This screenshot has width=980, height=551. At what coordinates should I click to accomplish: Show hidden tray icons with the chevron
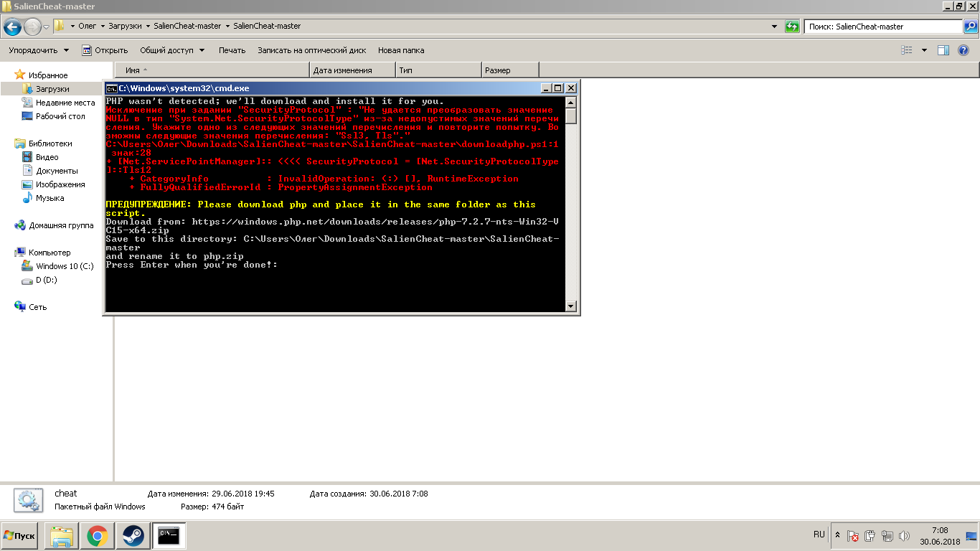[x=837, y=535]
